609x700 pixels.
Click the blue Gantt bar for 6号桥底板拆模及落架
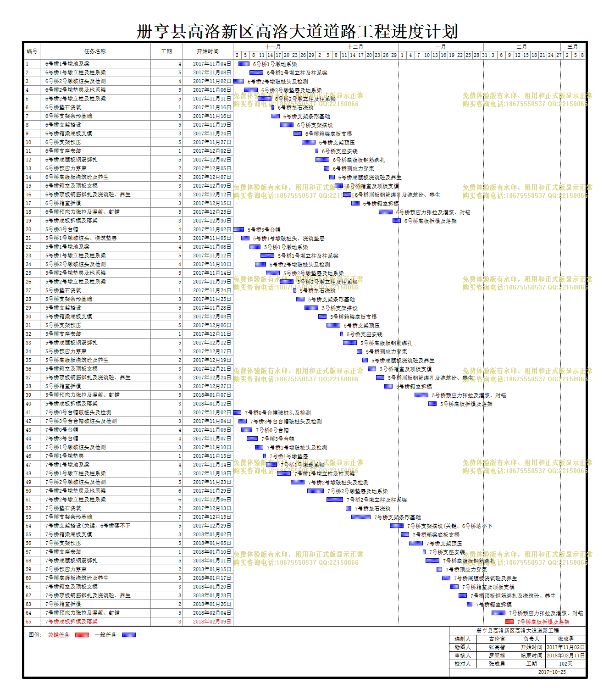coord(397,221)
